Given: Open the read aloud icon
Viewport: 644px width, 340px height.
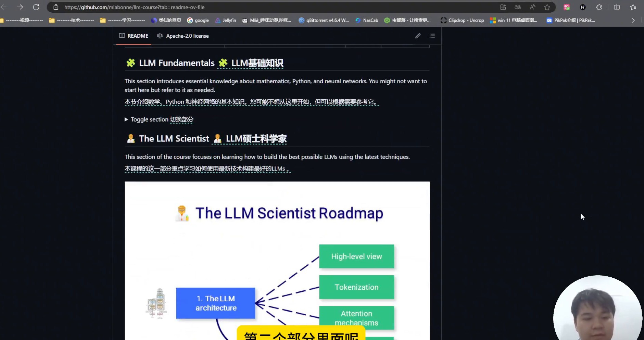Looking at the screenshot, I should click(532, 7).
